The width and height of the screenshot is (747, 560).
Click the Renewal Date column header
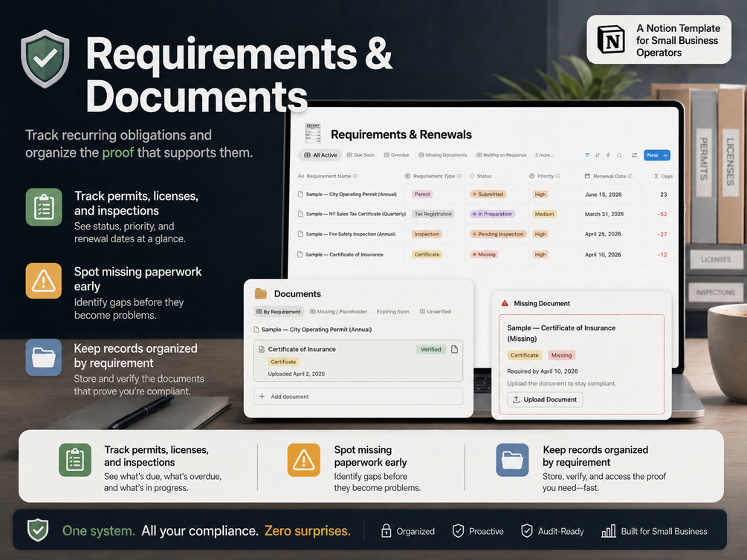point(608,176)
